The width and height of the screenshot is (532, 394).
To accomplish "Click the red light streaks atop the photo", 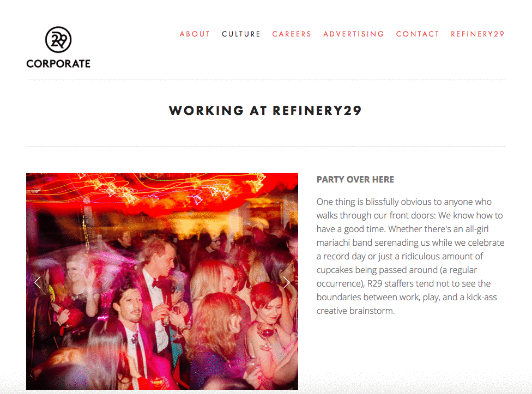I will coord(162,190).
